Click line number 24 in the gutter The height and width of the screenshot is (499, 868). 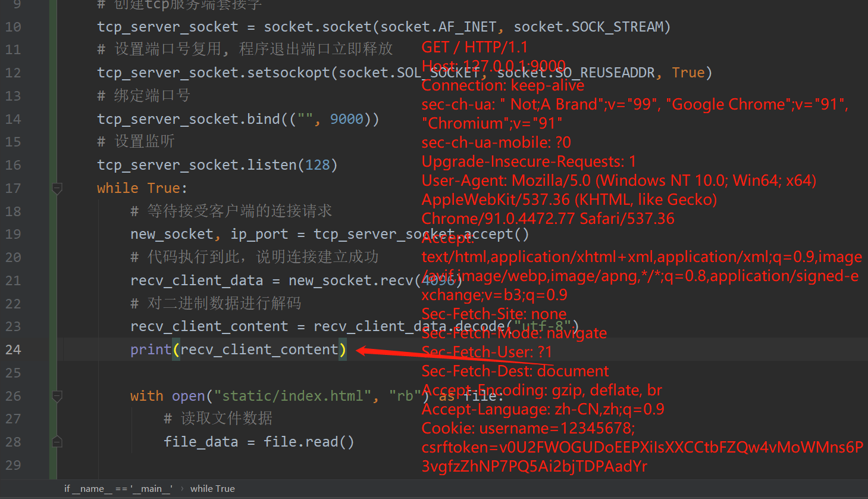[13, 350]
